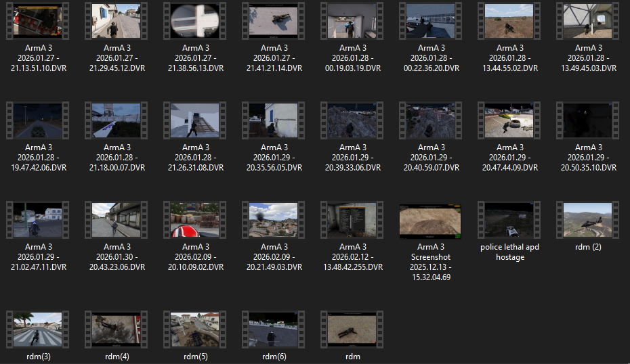Click the rdm(6) file name label
630x364 pixels.
coord(272,357)
